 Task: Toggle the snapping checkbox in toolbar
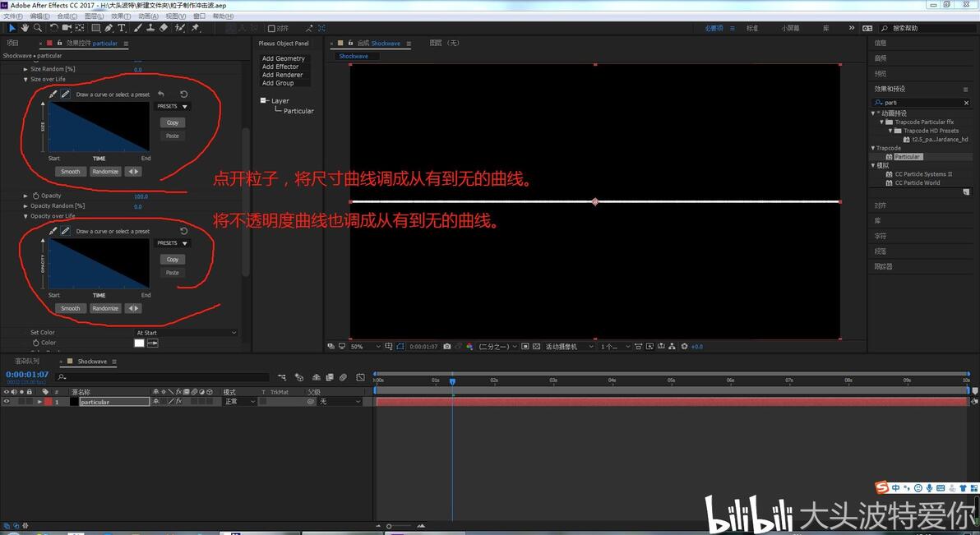click(271, 28)
